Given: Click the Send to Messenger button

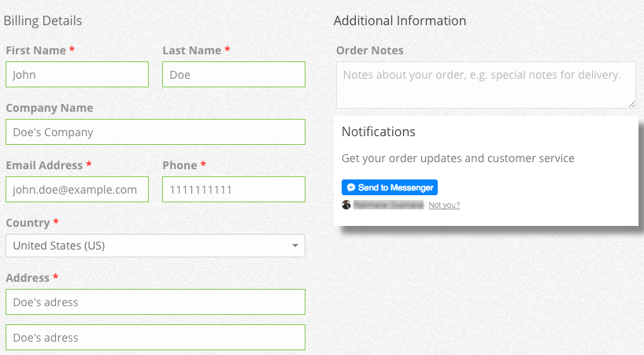Looking at the screenshot, I should 390,187.
